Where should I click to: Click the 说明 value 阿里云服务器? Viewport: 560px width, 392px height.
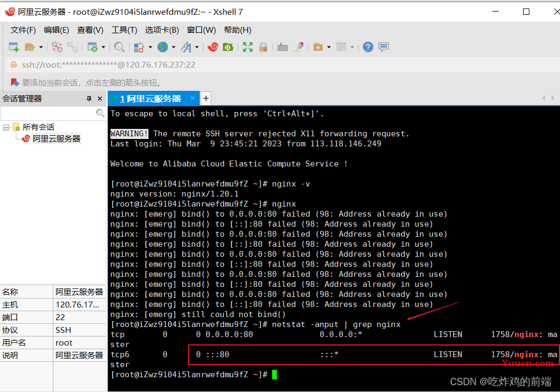79,356
